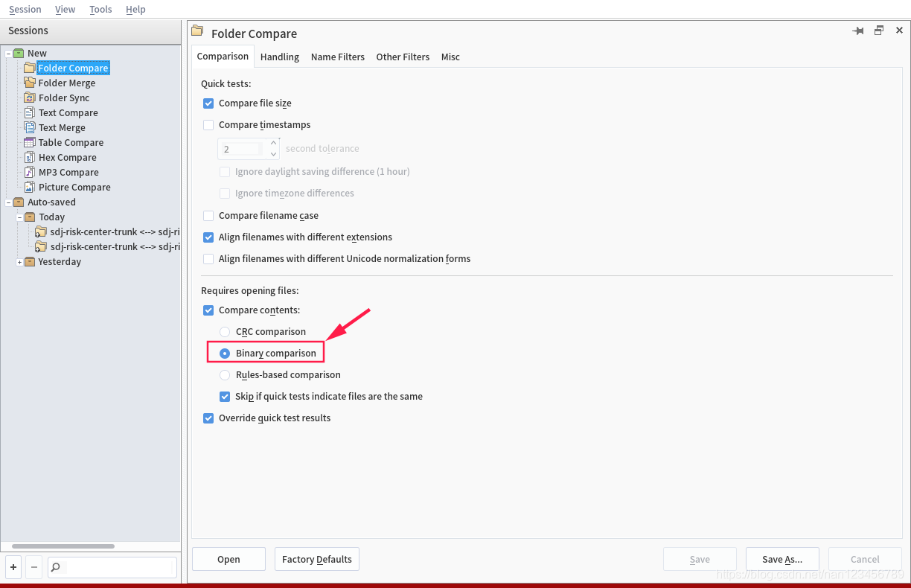Toggle Skip if quick tests indicate same
This screenshot has height=588, width=911.
[x=225, y=397]
